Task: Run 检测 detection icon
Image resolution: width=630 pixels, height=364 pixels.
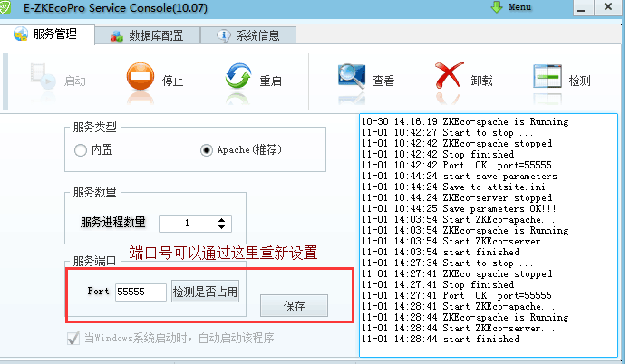Action: click(x=548, y=76)
